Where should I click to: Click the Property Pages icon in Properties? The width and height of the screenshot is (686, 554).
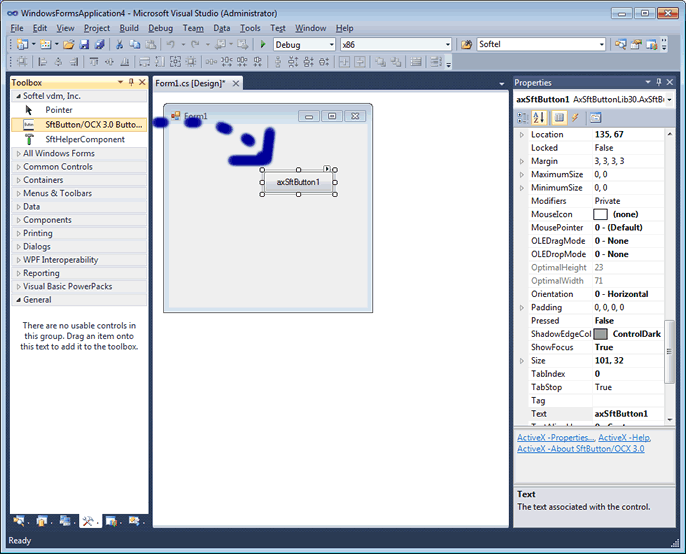tap(595, 117)
